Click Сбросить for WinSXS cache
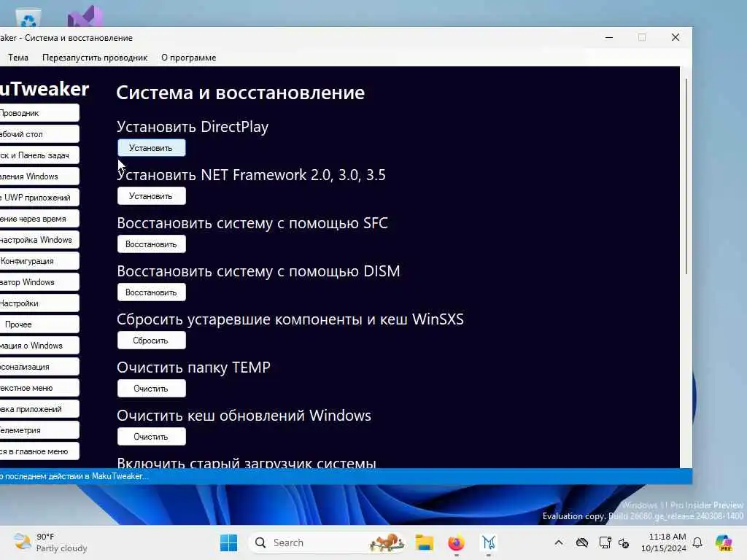747x560 pixels. (x=152, y=341)
